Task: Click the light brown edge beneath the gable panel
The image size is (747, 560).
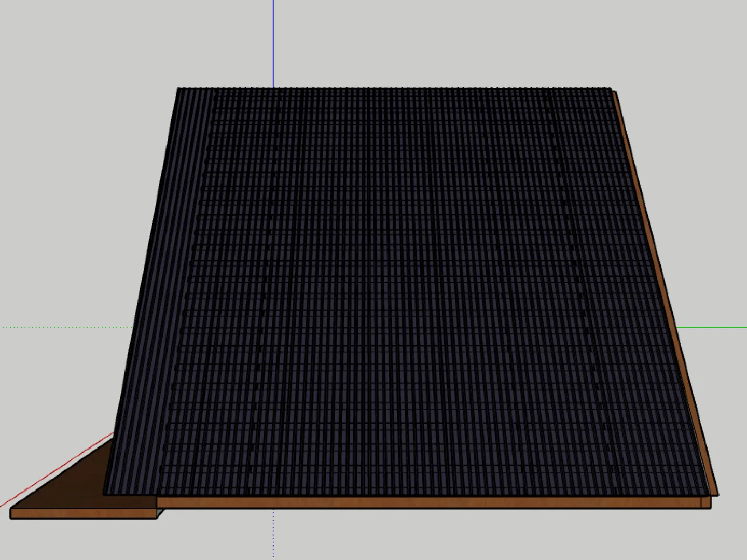Action: pyautogui.click(x=83, y=514)
